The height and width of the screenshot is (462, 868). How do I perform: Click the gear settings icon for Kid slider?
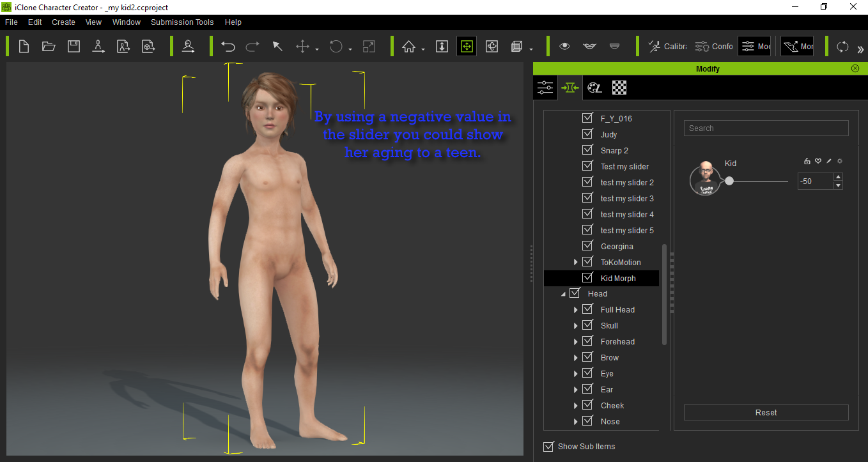[839, 161]
